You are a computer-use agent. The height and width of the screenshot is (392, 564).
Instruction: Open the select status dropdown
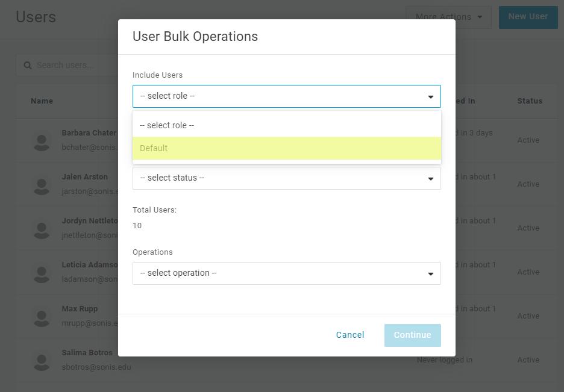[x=286, y=178]
